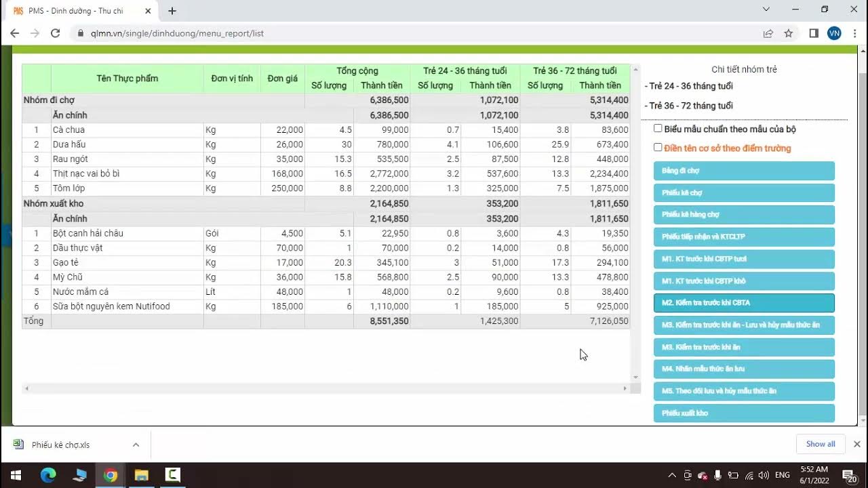Click table horizontal scrollbar right arrow
Viewport: 868px width, 488px height.
pyautogui.click(x=625, y=388)
